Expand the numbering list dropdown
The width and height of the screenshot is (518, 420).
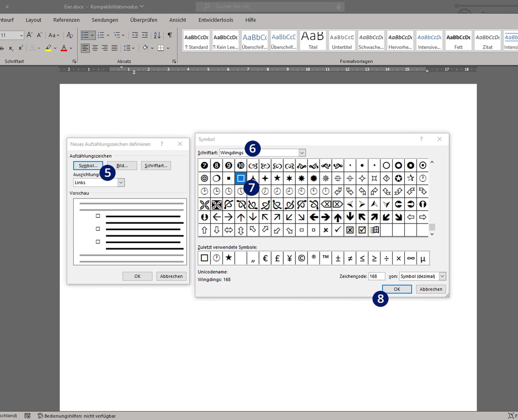tap(108, 35)
